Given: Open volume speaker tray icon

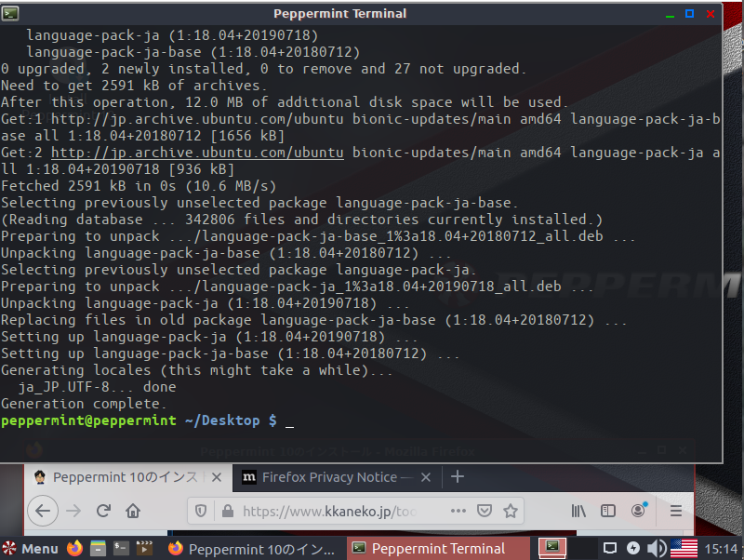Looking at the screenshot, I should pyautogui.click(x=657, y=549).
